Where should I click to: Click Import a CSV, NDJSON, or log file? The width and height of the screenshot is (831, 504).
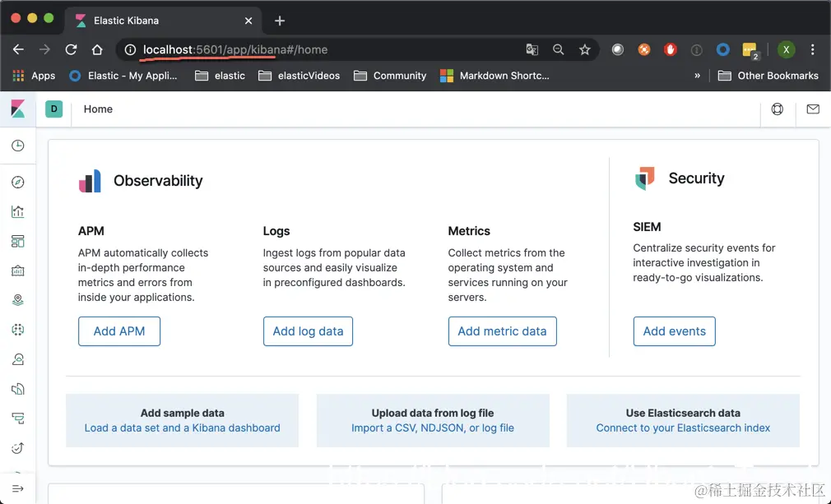click(x=433, y=428)
